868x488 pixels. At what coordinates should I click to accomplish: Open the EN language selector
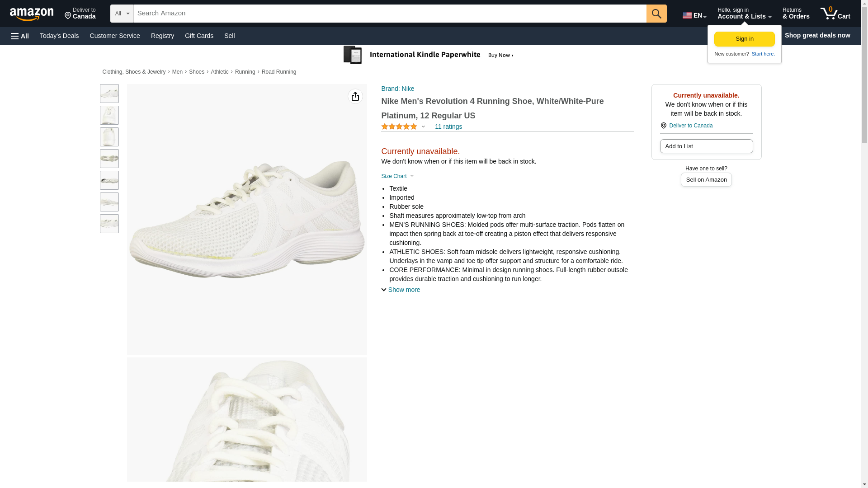(694, 15)
